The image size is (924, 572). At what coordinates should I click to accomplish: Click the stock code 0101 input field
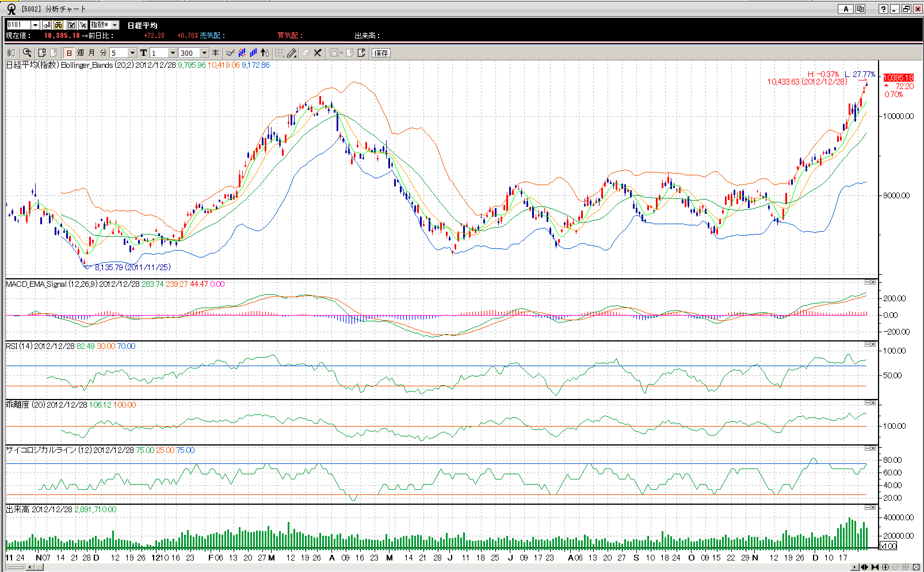[18, 25]
